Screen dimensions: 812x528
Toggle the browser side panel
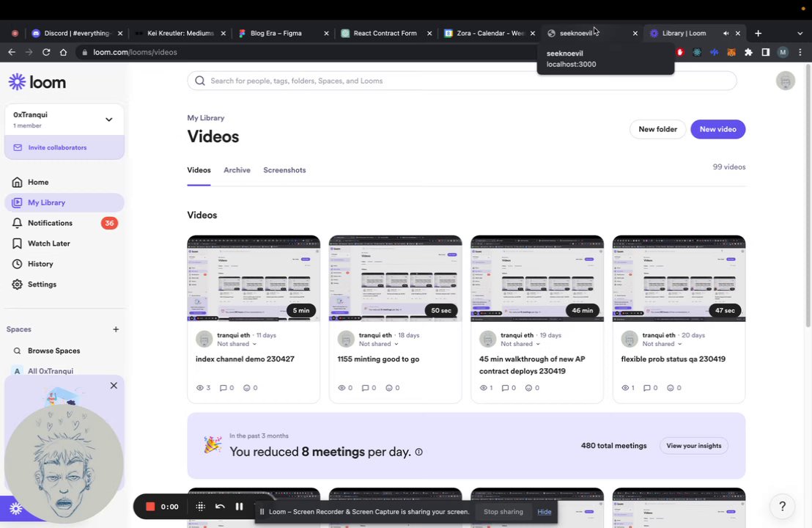click(765, 52)
